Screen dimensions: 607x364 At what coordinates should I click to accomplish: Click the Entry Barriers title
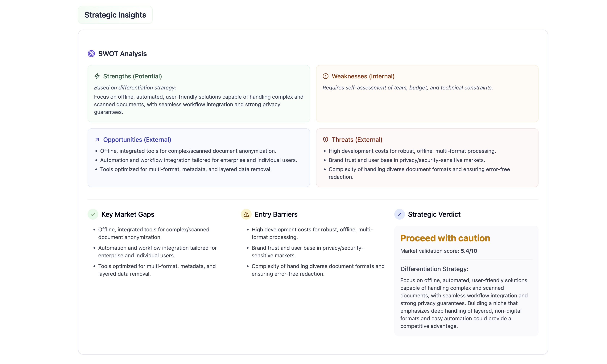coord(276,214)
